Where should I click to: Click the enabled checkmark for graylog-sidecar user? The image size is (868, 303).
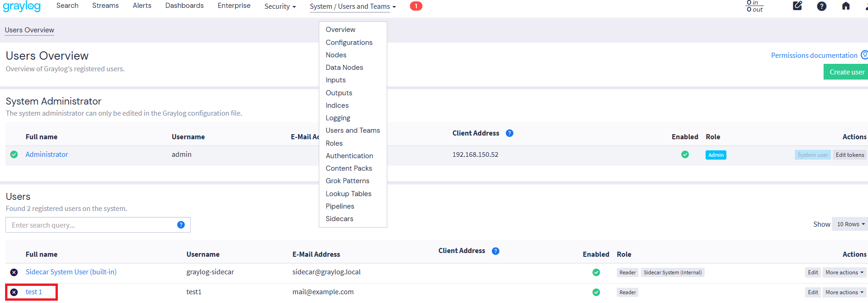[596, 272]
